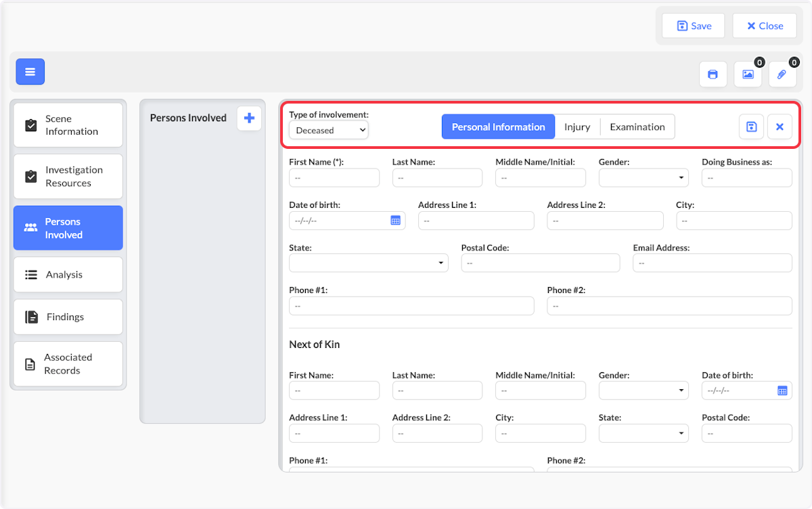
Task: Click the person Address Line 1 field
Action: tap(476, 221)
